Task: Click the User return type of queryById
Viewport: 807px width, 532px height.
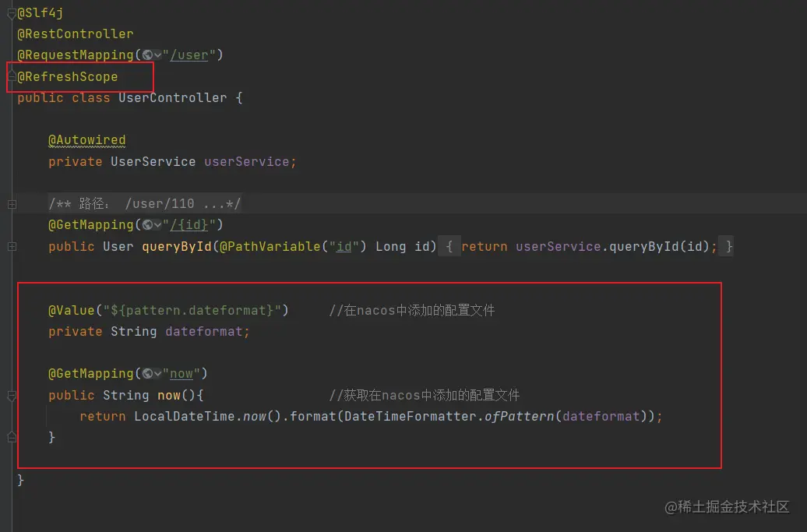Action: 118,246
